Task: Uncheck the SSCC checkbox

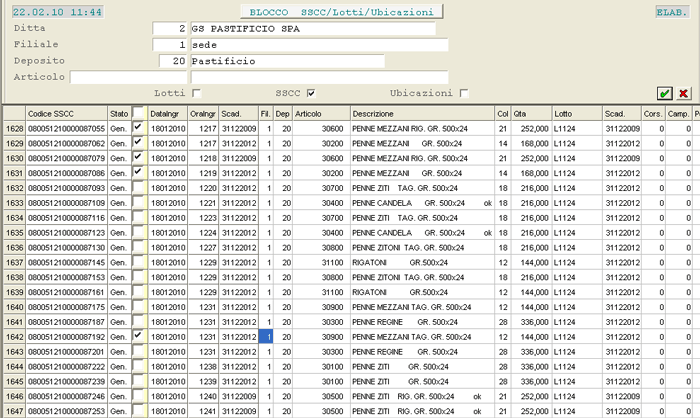Action: click(x=311, y=93)
